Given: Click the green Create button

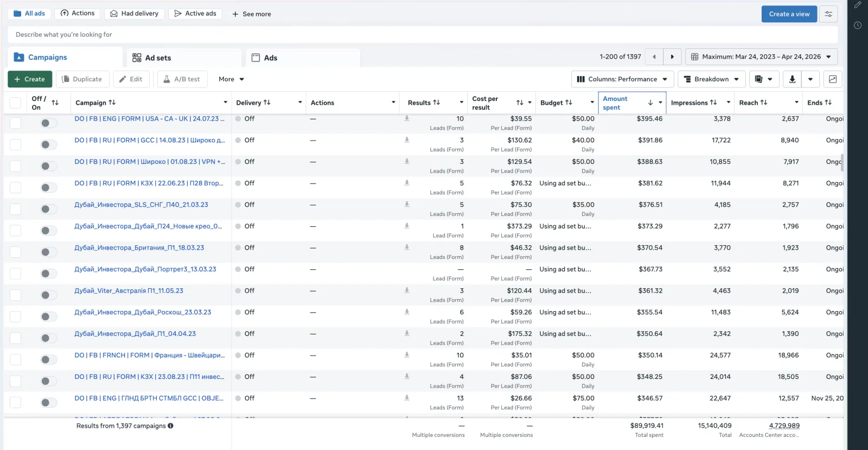Looking at the screenshot, I should pyautogui.click(x=30, y=79).
